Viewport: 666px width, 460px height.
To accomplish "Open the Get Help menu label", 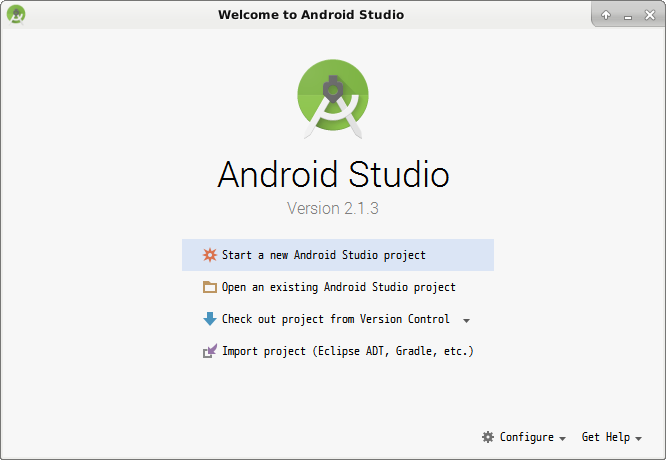I will tap(606, 437).
